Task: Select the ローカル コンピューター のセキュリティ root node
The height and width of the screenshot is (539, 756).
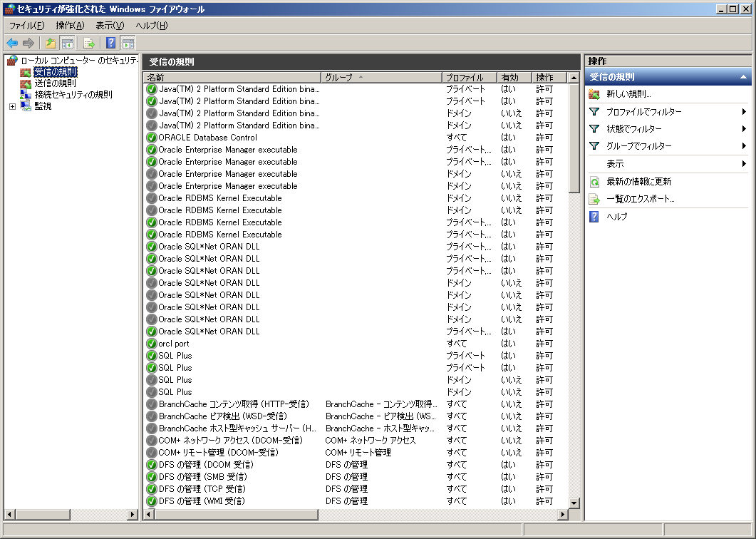Action: click(80, 61)
